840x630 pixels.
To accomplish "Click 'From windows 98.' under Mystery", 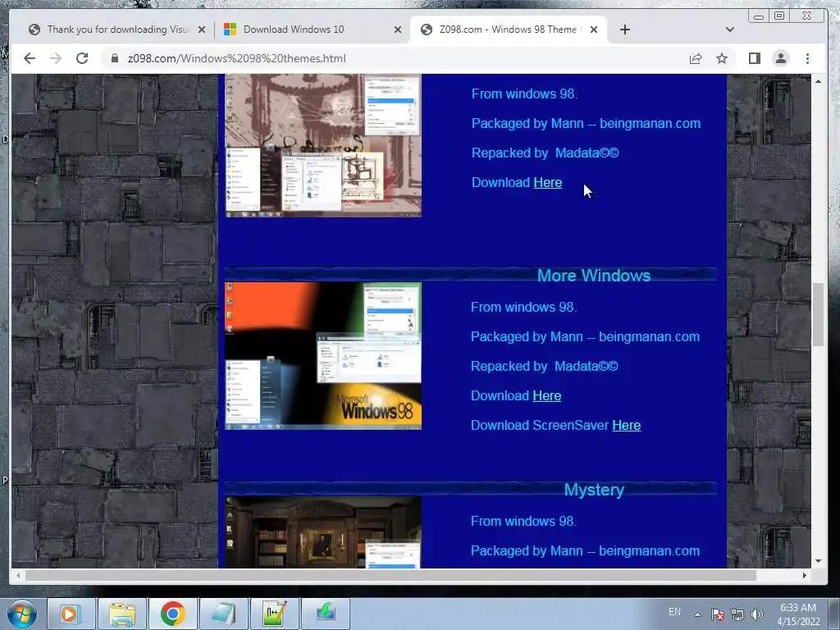I will tap(523, 521).
